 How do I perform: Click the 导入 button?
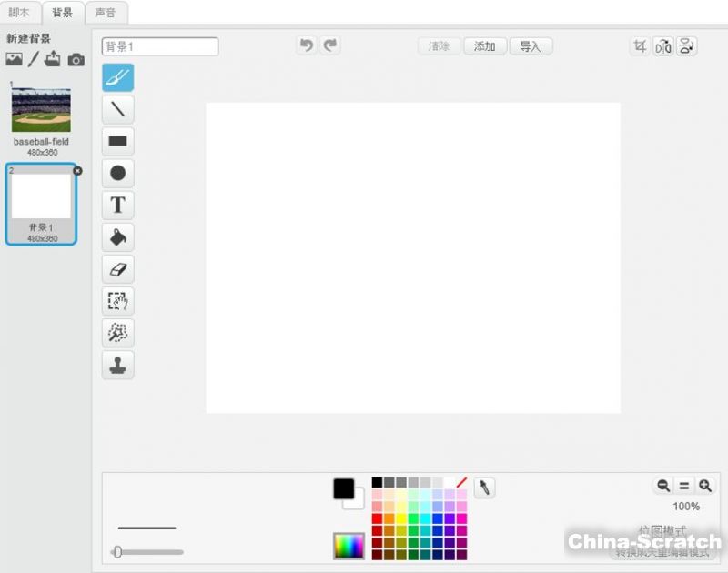click(531, 46)
